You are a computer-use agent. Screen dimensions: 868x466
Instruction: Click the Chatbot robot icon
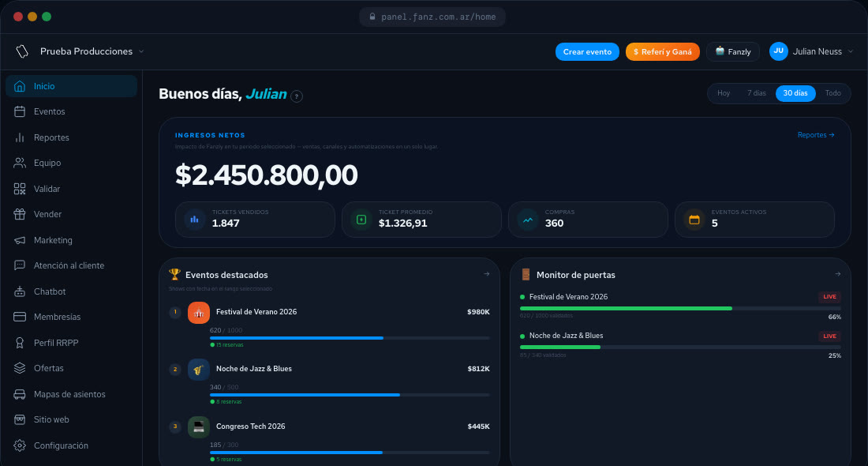[x=20, y=291]
